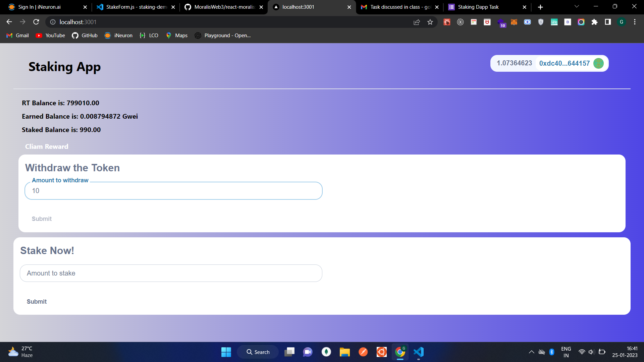644x362 pixels.
Task: Open the Extensions puzzle piece menu
Action: [594, 22]
